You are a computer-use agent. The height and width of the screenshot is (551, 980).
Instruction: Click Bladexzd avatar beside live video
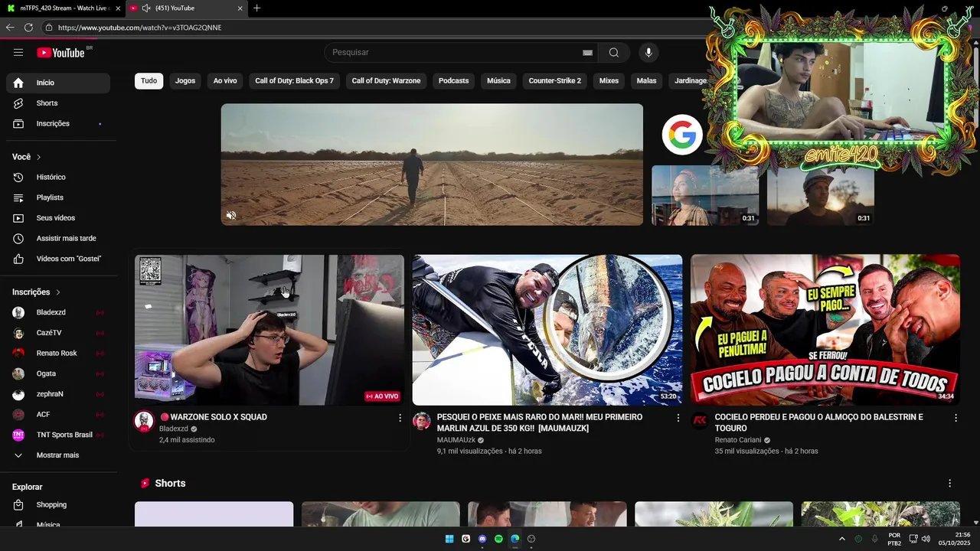pos(144,421)
